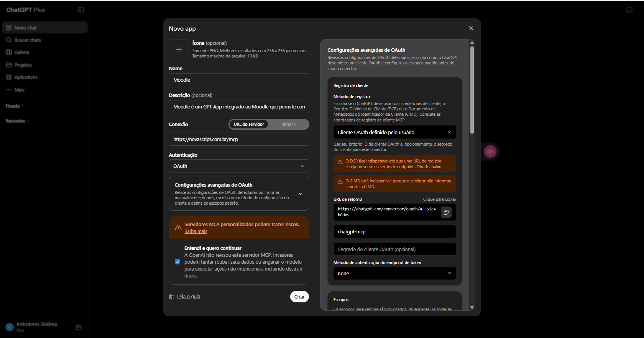Open Projetos in sidebar

point(45,65)
